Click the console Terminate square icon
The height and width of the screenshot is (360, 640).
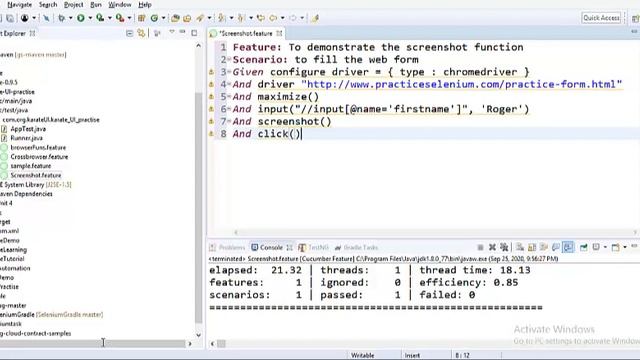tap(480, 247)
